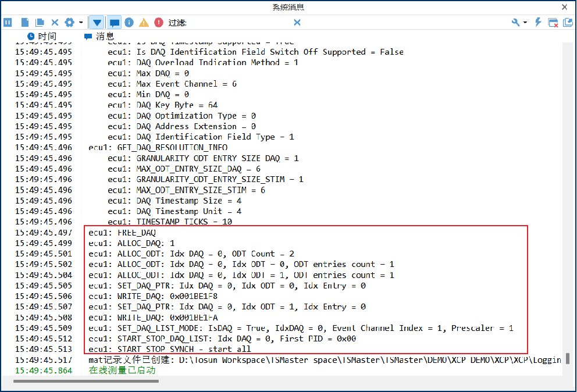Click the lightning bolt quick-action icon

click(538, 22)
